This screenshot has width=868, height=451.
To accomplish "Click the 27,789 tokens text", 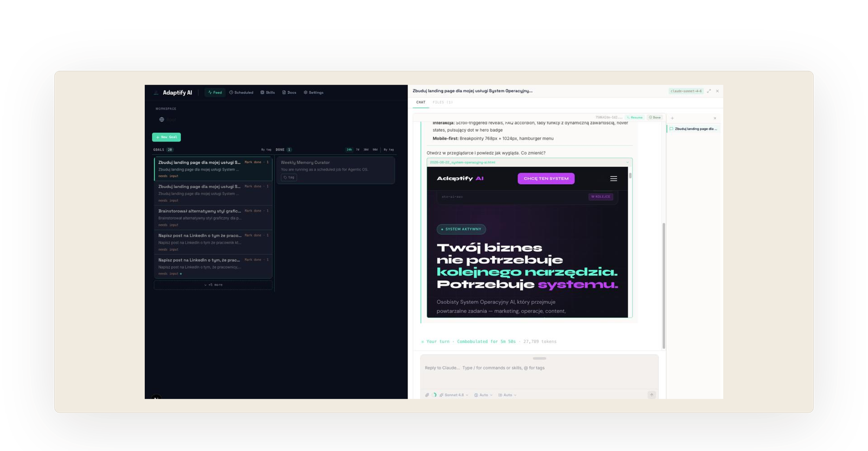I will [540, 342].
